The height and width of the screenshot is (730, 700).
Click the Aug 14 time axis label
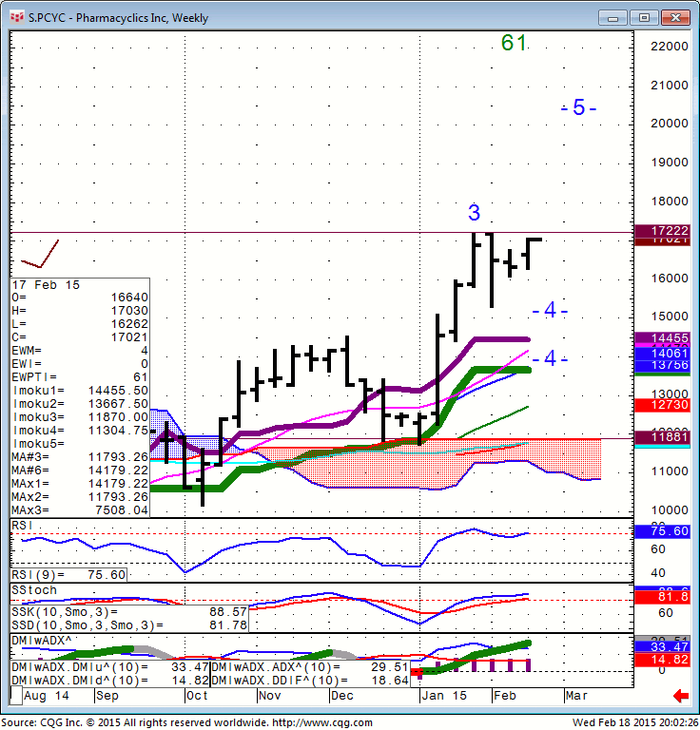click(46, 696)
